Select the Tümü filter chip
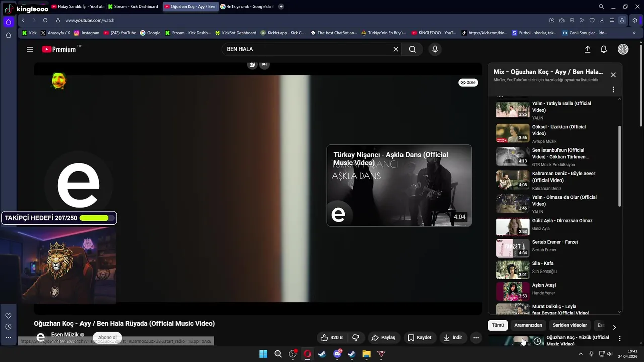The image size is (644, 362). 498,325
